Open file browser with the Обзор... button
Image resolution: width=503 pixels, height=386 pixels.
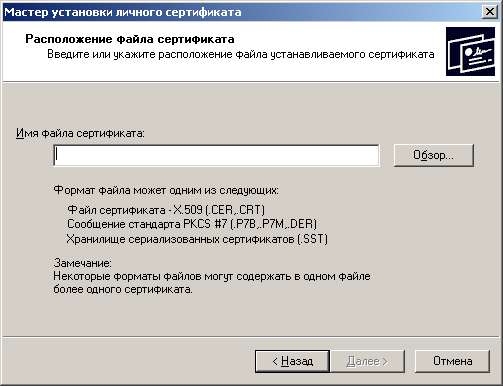[433, 155]
